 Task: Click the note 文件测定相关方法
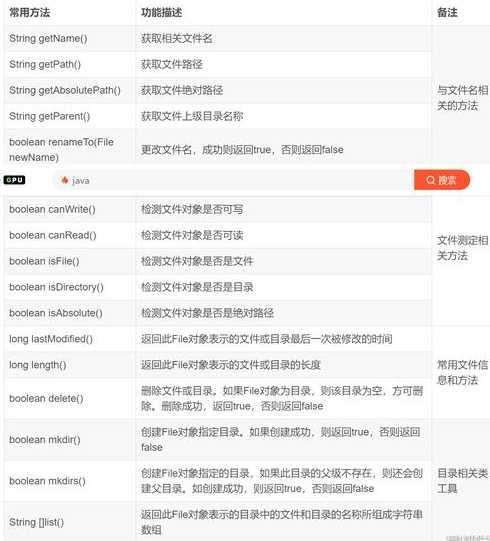[462, 248]
